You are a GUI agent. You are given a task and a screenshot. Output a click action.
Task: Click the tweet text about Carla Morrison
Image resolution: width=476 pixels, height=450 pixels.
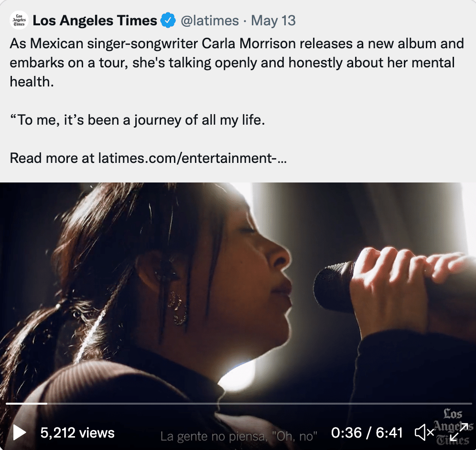237,63
